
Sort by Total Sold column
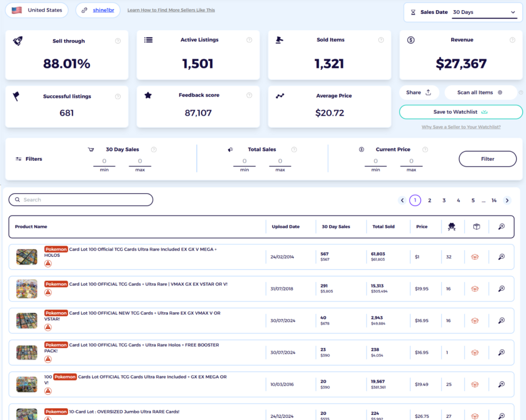click(x=383, y=227)
